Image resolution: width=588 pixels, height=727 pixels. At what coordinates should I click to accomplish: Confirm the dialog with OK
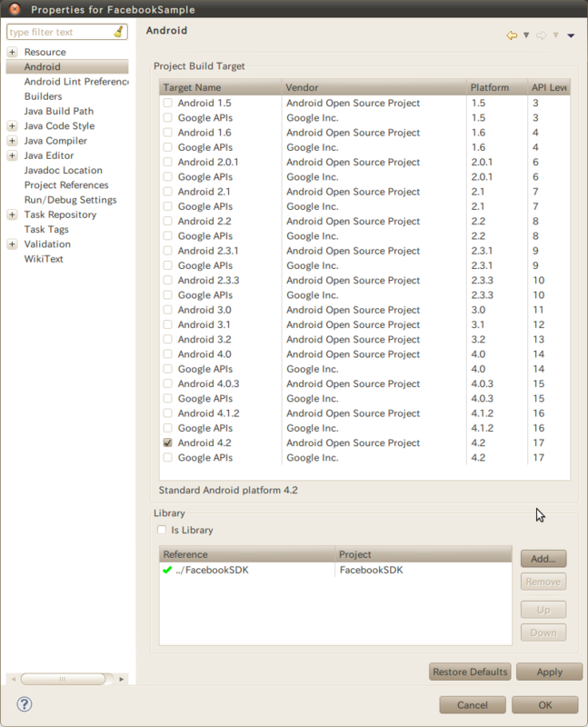tap(545, 705)
